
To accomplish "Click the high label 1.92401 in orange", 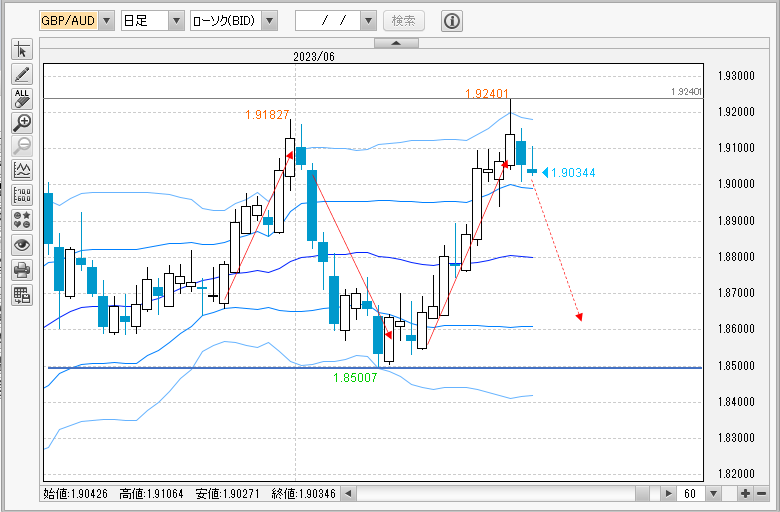I will (x=487, y=94).
